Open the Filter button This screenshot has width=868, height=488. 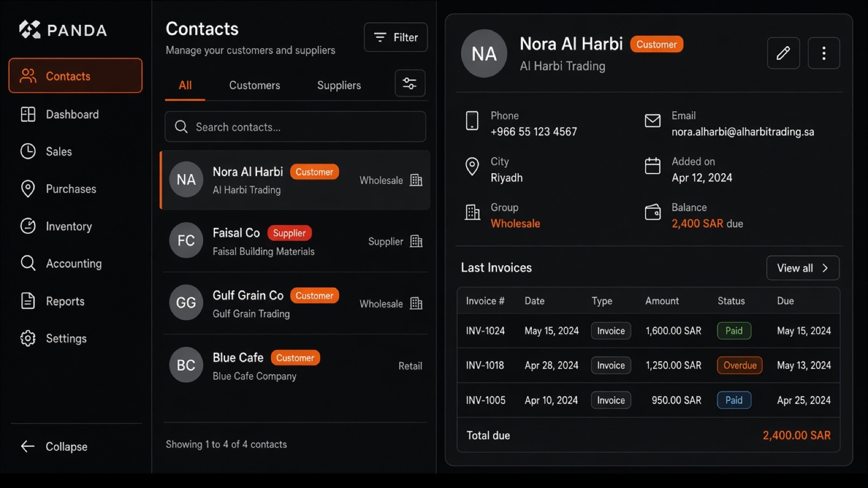tap(395, 37)
